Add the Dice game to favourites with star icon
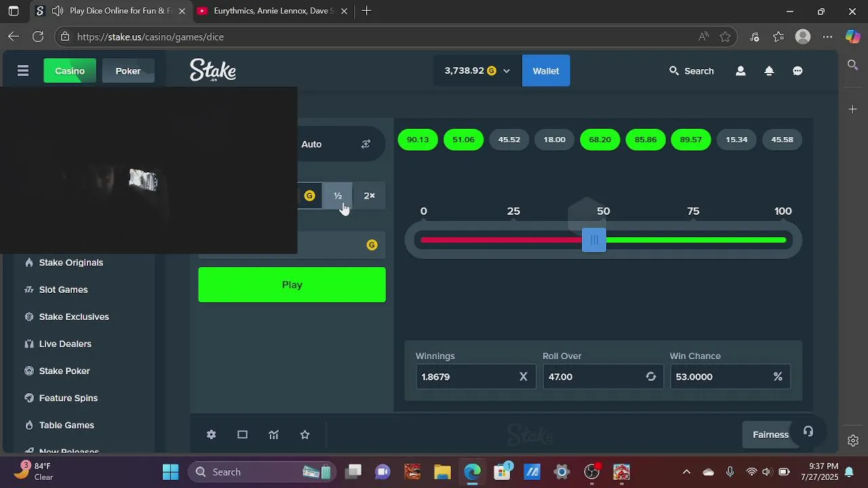Screen dimensions: 868x488 pyautogui.click(x=304, y=434)
